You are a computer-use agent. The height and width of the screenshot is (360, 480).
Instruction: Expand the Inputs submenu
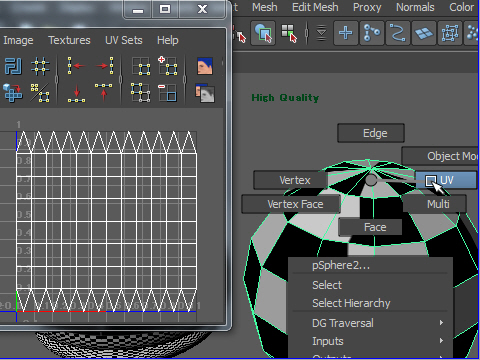click(370, 341)
